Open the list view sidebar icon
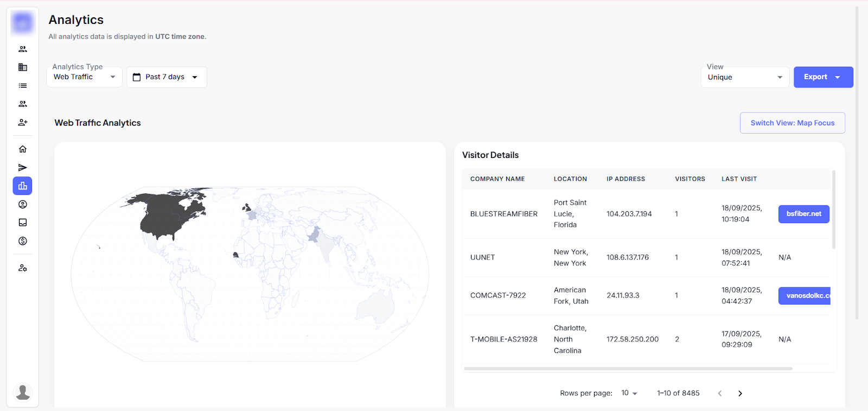Viewport: 868px width, 411px height. tap(23, 86)
